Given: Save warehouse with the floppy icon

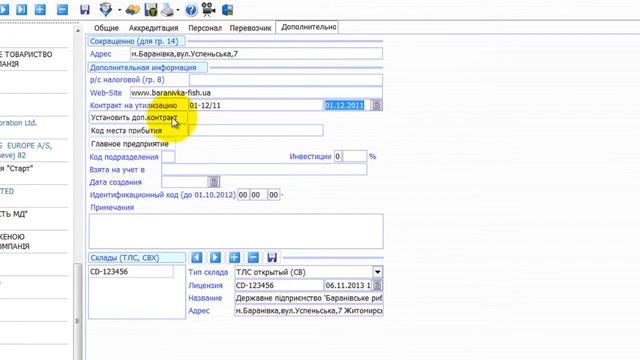Looking at the screenshot, I should pyautogui.click(x=272, y=258).
